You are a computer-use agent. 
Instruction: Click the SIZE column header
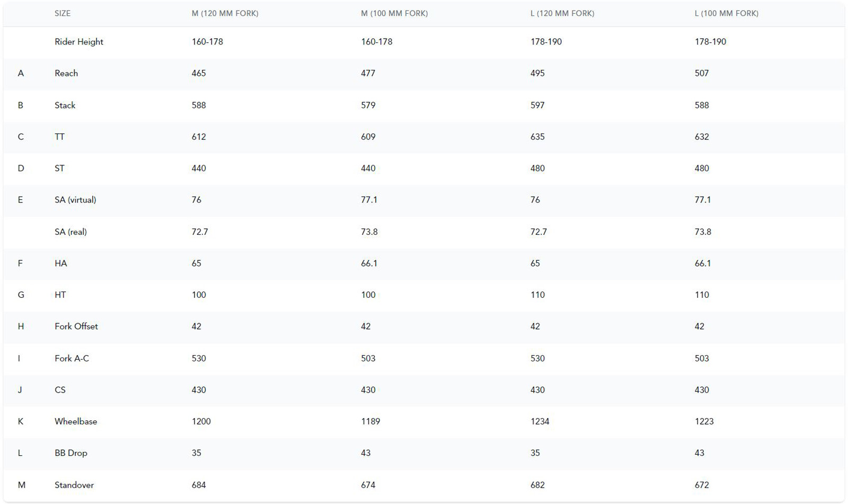[63, 13]
